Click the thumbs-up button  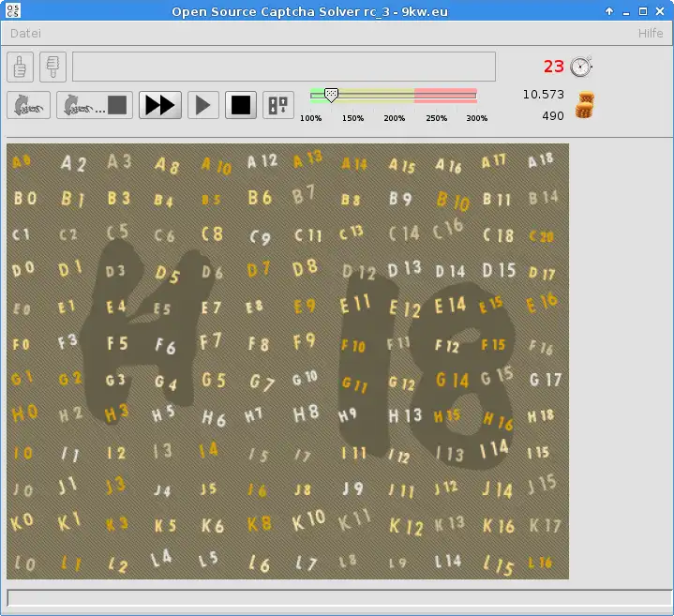(21, 68)
